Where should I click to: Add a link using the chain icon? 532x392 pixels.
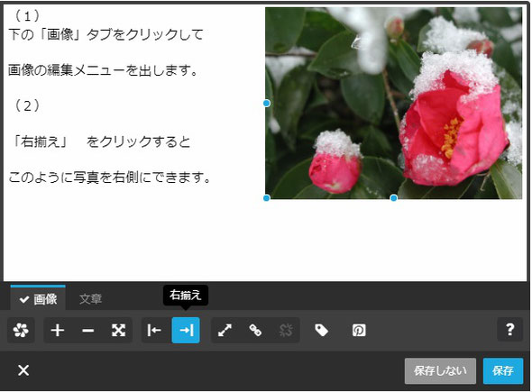(255, 330)
